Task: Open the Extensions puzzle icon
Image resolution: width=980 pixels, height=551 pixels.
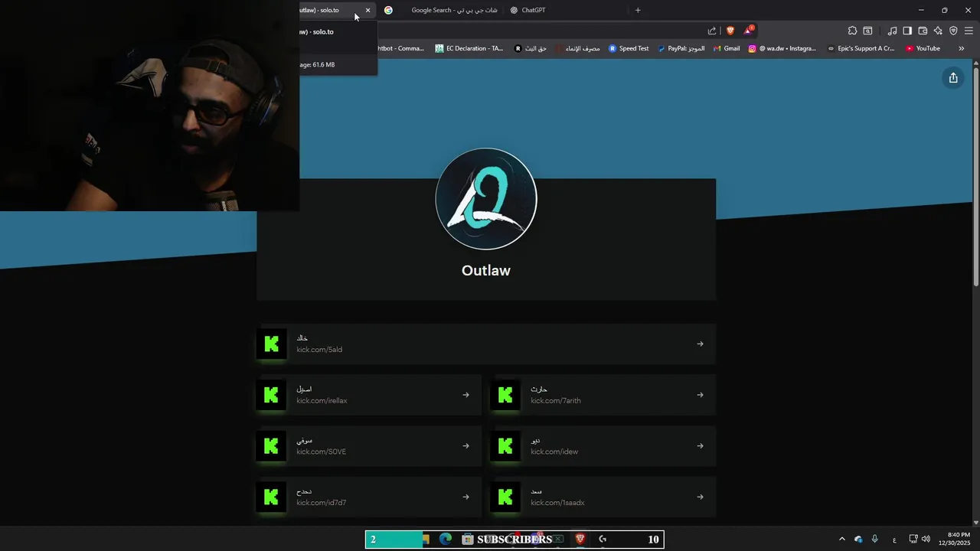Action: (x=852, y=31)
